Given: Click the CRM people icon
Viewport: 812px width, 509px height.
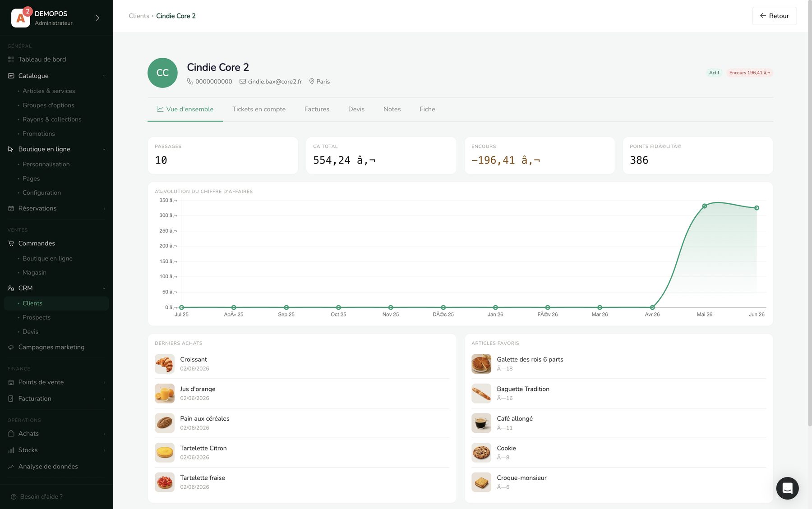Looking at the screenshot, I should (11, 288).
